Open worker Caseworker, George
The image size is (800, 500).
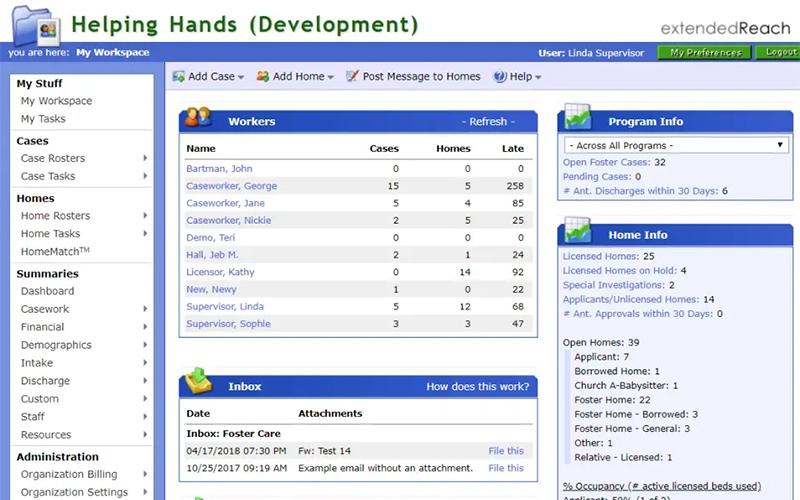231,186
